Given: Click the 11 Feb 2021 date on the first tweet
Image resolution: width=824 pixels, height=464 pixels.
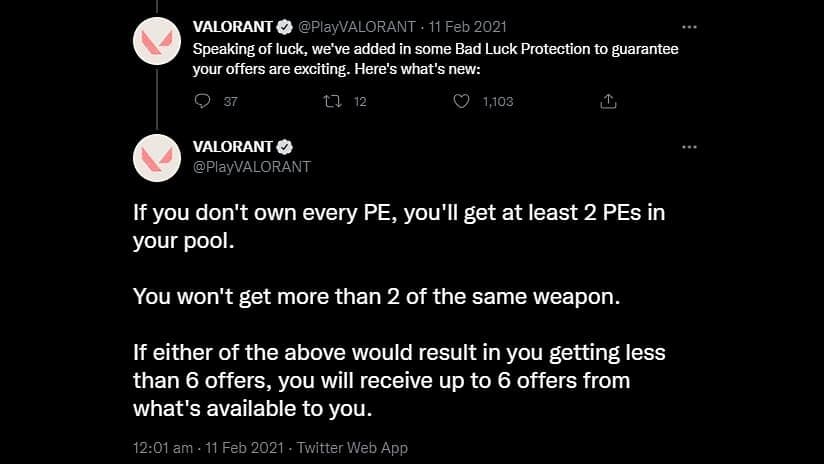Looking at the screenshot, I should (468, 27).
